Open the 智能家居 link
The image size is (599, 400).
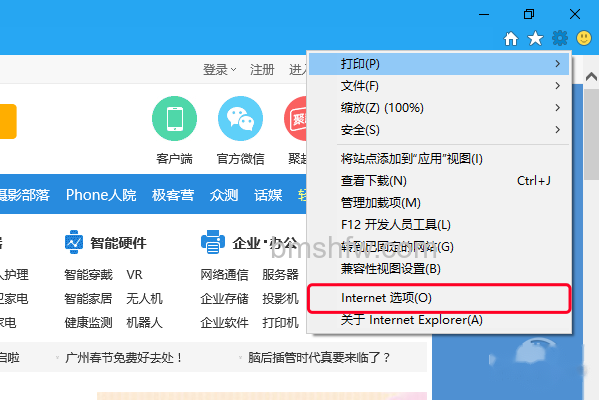88,298
